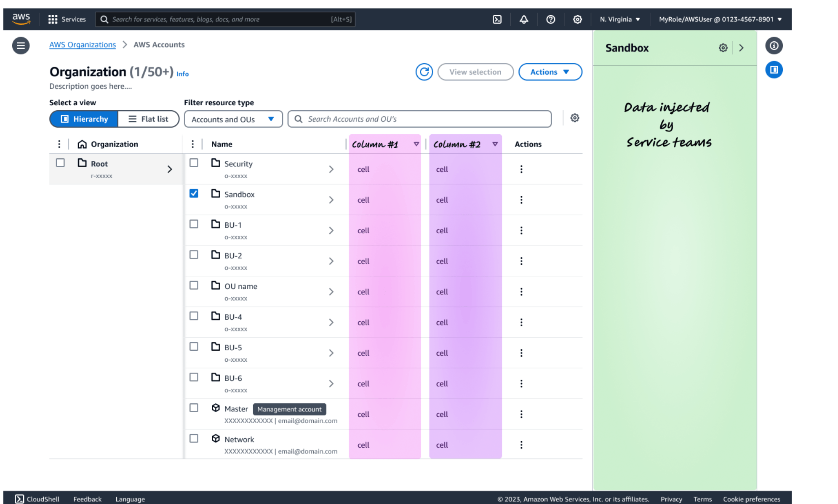Open actions menu for Sandbox row
The image size is (838, 504).
pyautogui.click(x=521, y=200)
